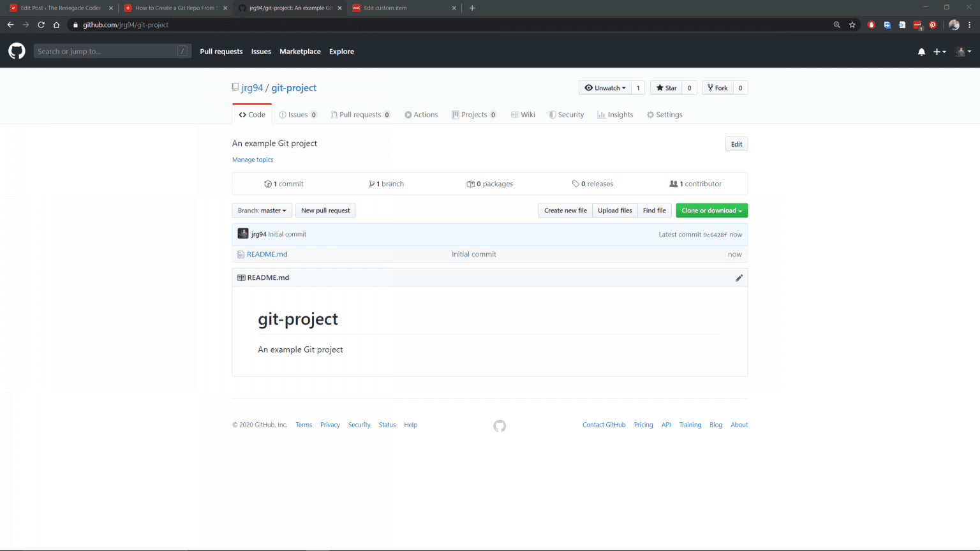This screenshot has height=551, width=980.
Task: Click the GitHub mark in the footer
Action: (500, 426)
